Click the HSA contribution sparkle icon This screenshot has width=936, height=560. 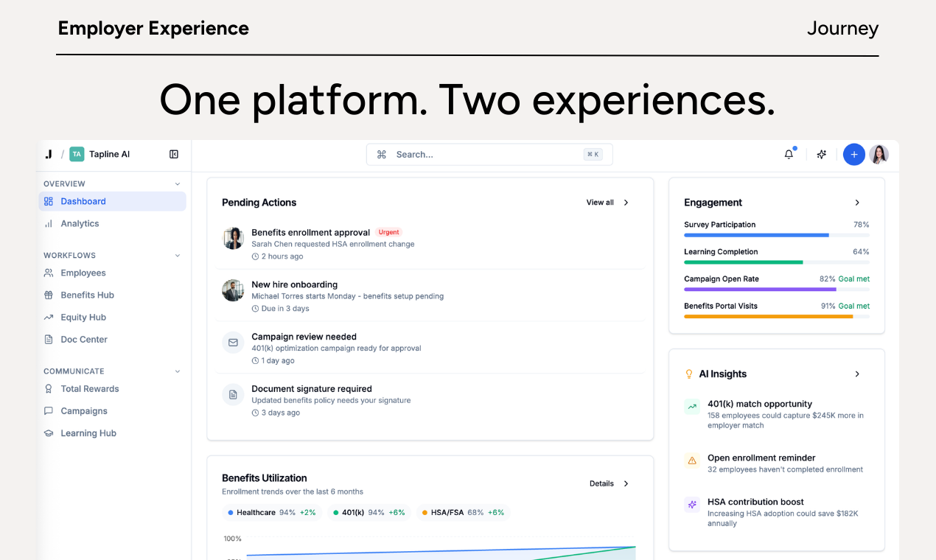(x=692, y=505)
